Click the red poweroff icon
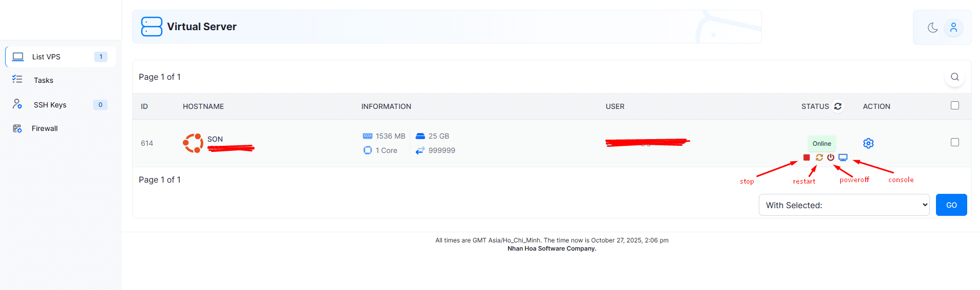980x290 pixels. [830, 158]
